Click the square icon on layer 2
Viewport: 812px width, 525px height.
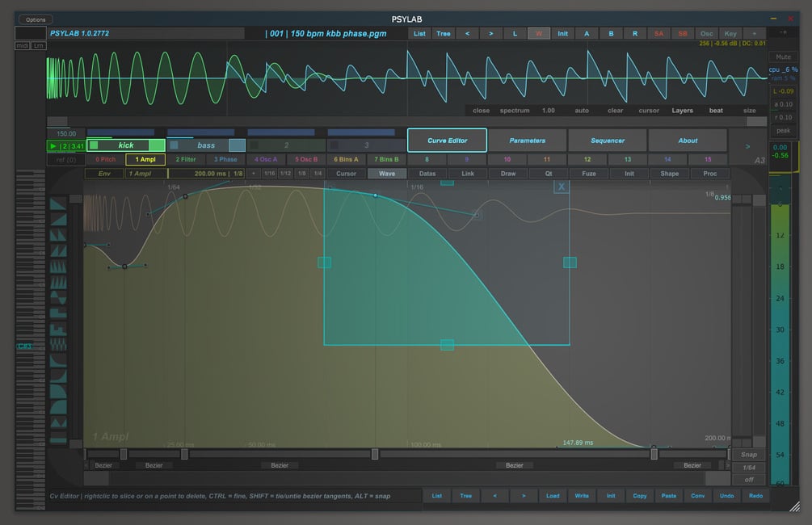pyautogui.click(x=255, y=145)
